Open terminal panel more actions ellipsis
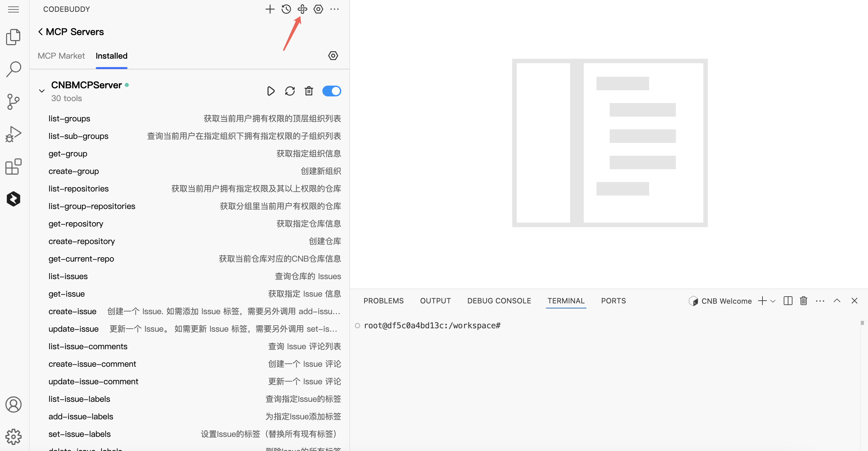868x451 pixels. 820,301
